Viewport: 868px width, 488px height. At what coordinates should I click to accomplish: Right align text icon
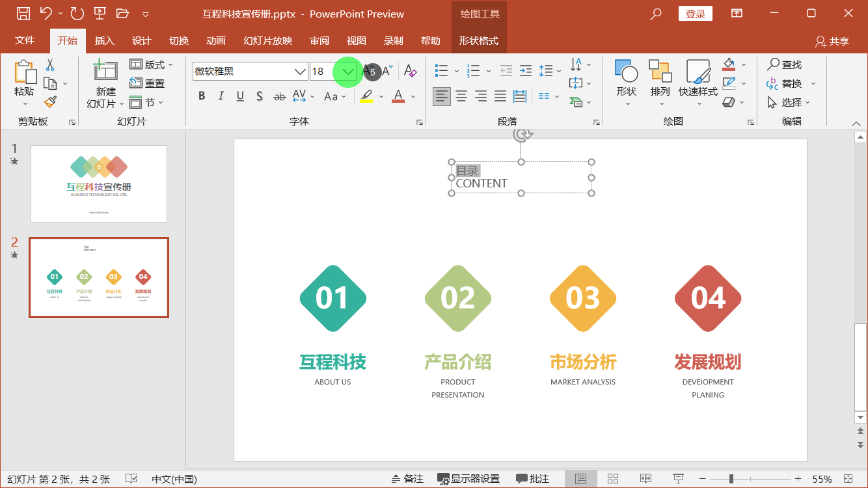pos(481,96)
